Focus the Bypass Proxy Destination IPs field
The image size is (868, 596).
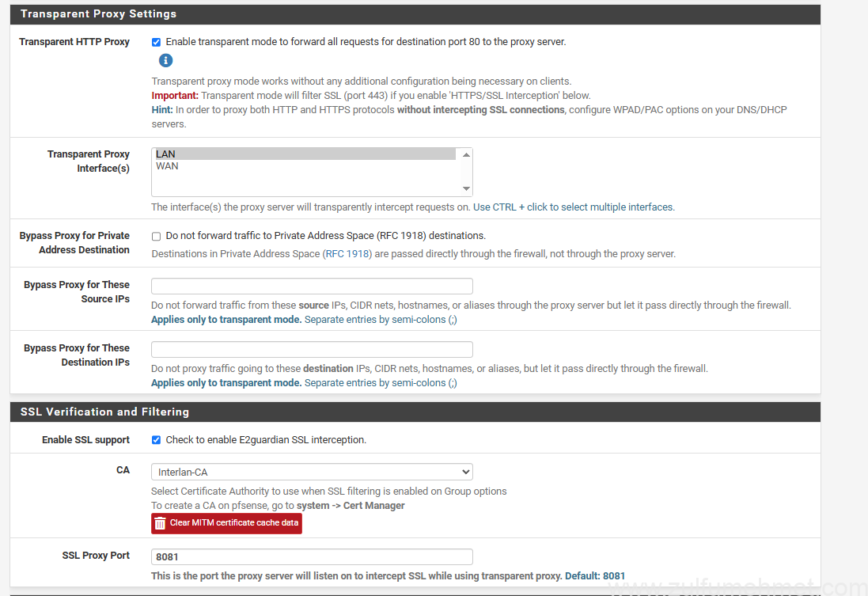[312, 350]
